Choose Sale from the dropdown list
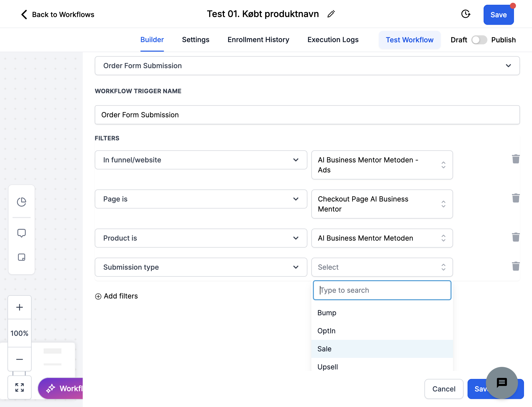The height and width of the screenshot is (407, 532). tap(382, 349)
